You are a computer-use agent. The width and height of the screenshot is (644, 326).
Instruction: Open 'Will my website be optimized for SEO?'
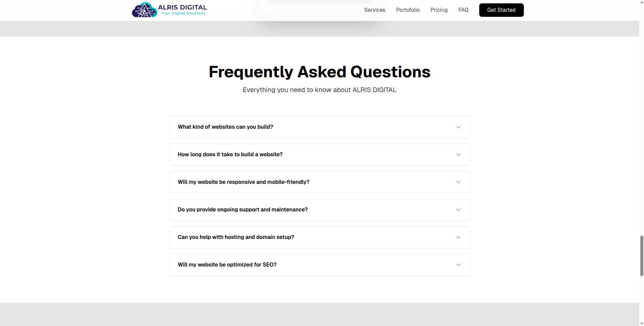coord(227,265)
